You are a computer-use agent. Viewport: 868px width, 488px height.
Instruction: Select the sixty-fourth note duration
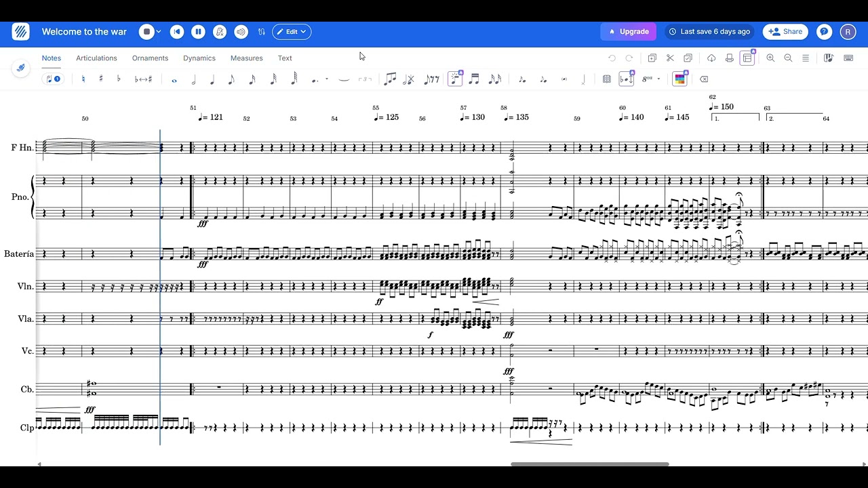pos(294,80)
